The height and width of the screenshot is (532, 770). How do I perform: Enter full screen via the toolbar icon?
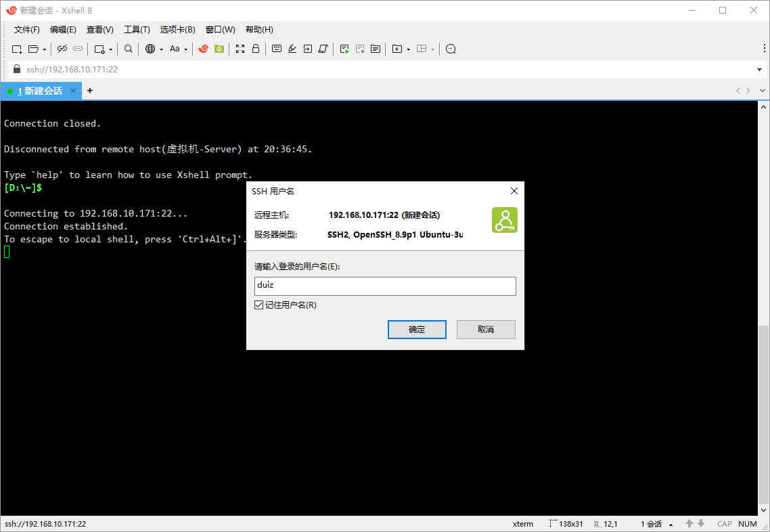[240, 49]
